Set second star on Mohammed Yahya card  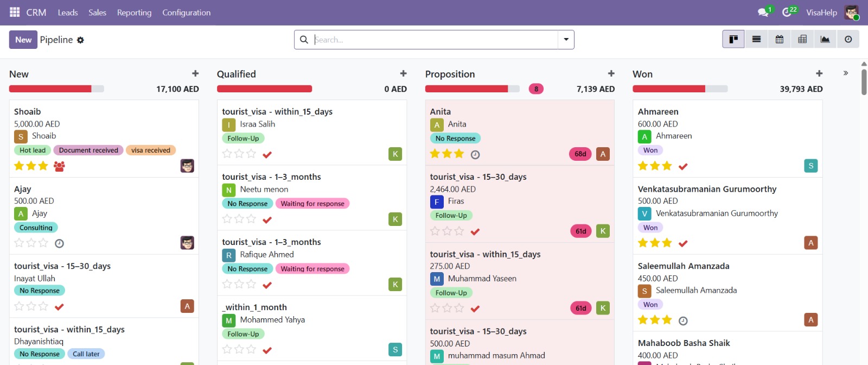coord(239,349)
